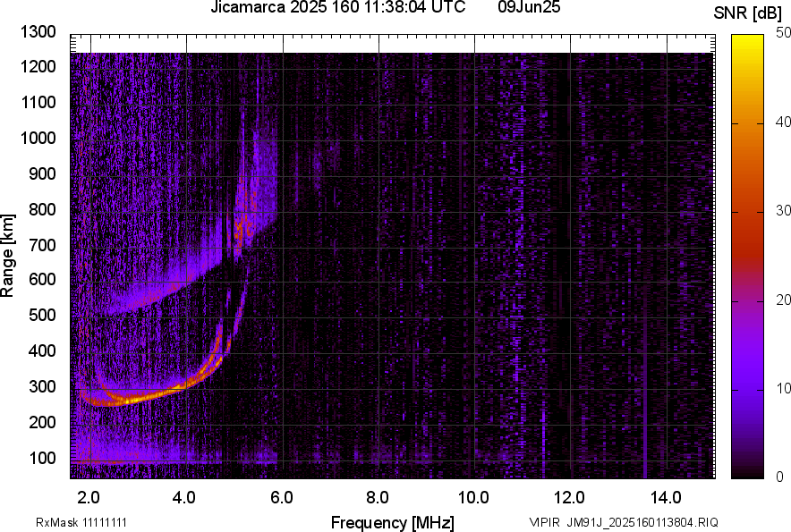Click range tick label '600'
Viewport: 791px width, 532px height.
pyautogui.click(x=42, y=279)
